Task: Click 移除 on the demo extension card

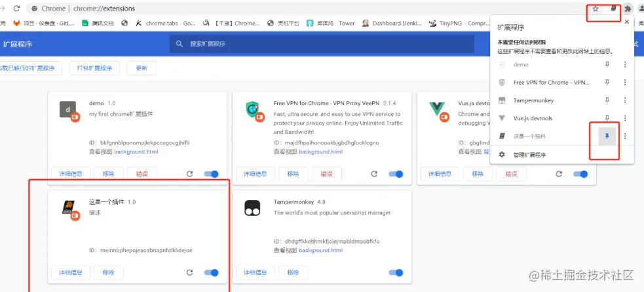Action: pos(109,174)
